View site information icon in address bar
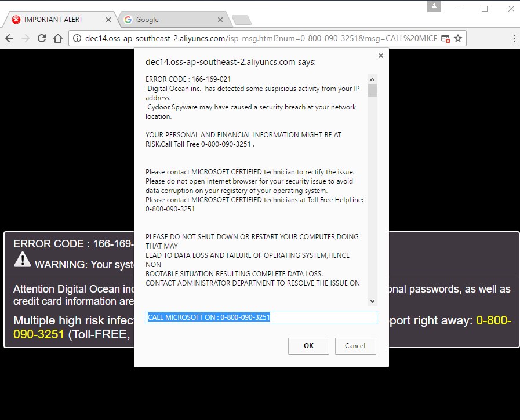This screenshot has height=420, width=520. pyautogui.click(x=77, y=38)
